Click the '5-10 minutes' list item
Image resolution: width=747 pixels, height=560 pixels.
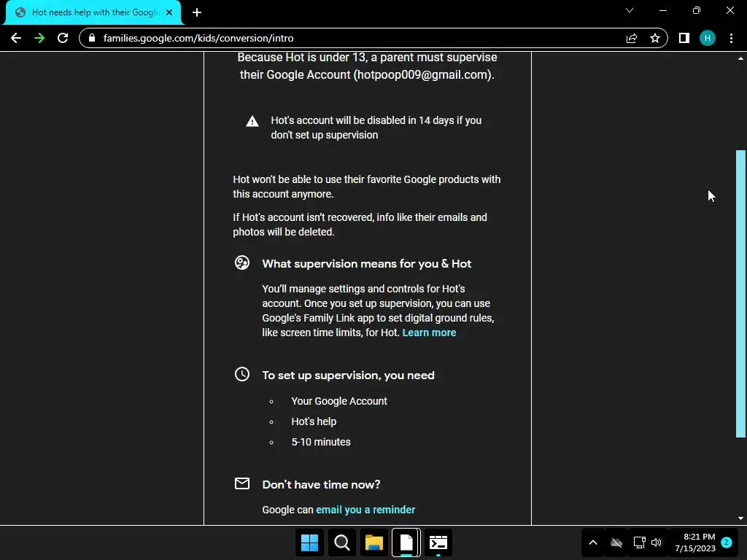point(321,442)
